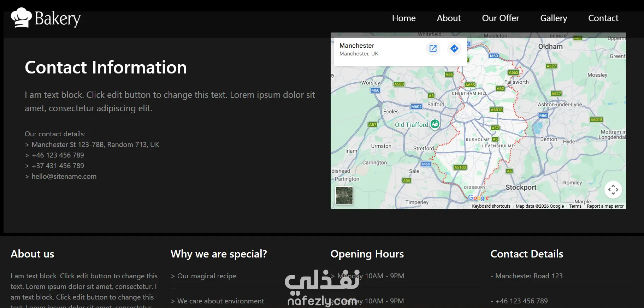Click the Oldham label on the map

(x=550, y=47)
